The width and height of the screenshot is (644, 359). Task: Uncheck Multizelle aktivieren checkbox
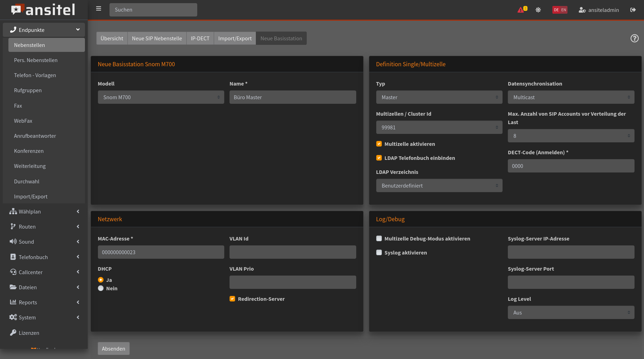(x=379, y=144)
